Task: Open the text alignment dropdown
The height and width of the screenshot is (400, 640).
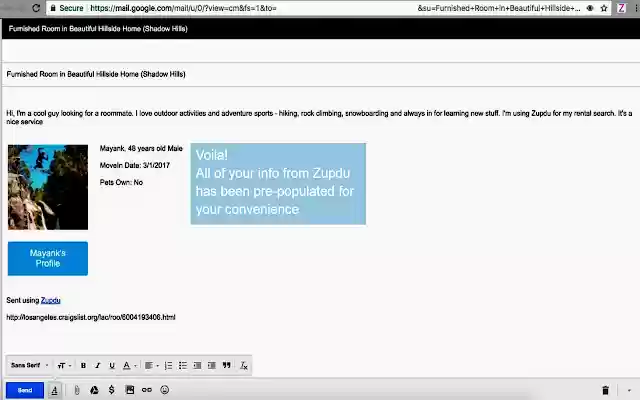Action: click(x=151, y=366)
